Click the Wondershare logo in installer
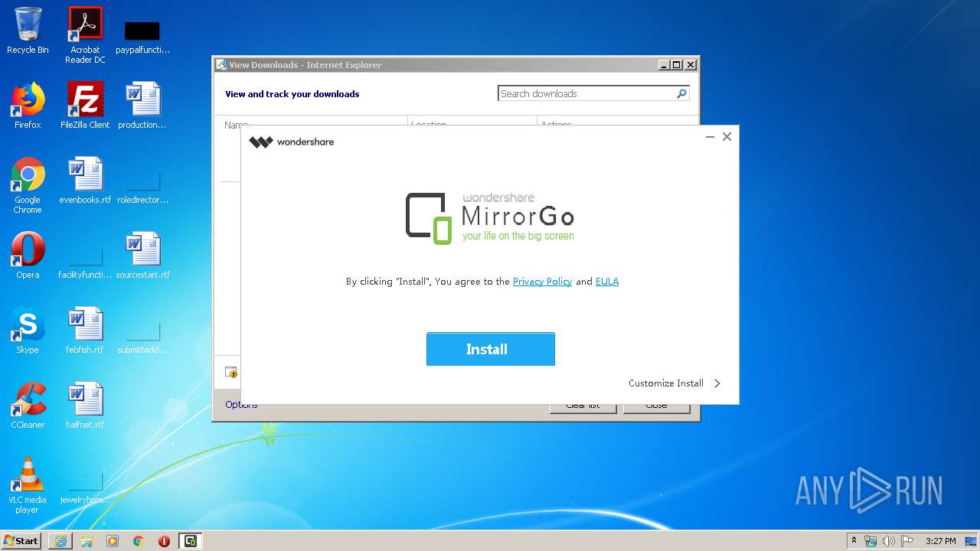 coord(292,142)
